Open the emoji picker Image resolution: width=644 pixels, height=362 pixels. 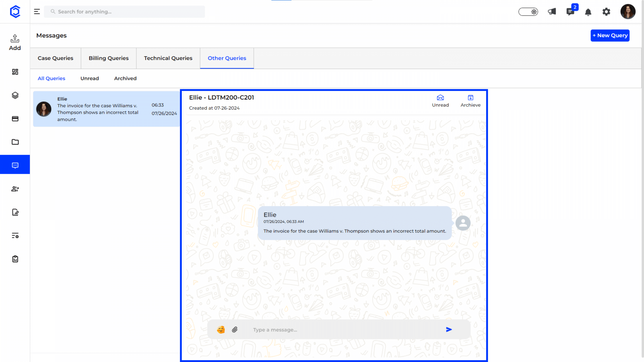tap(221, 330)
